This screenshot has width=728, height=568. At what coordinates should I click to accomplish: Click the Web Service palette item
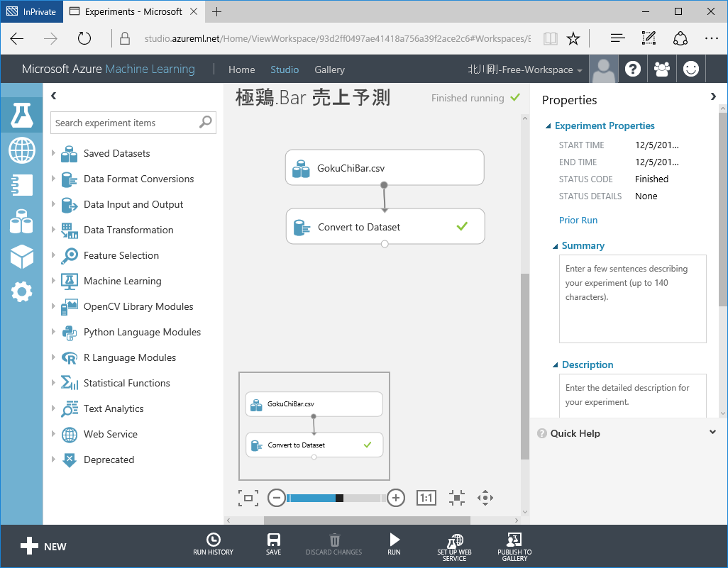111,434
